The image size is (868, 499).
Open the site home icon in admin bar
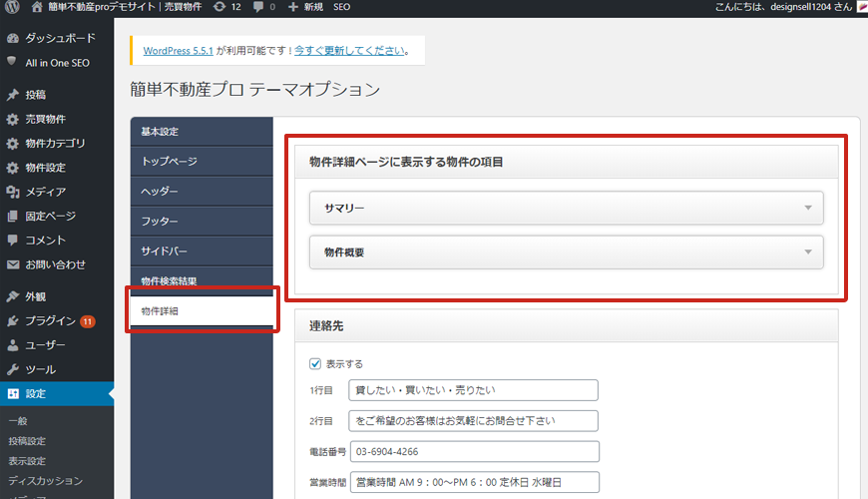(x=37, y=7)
